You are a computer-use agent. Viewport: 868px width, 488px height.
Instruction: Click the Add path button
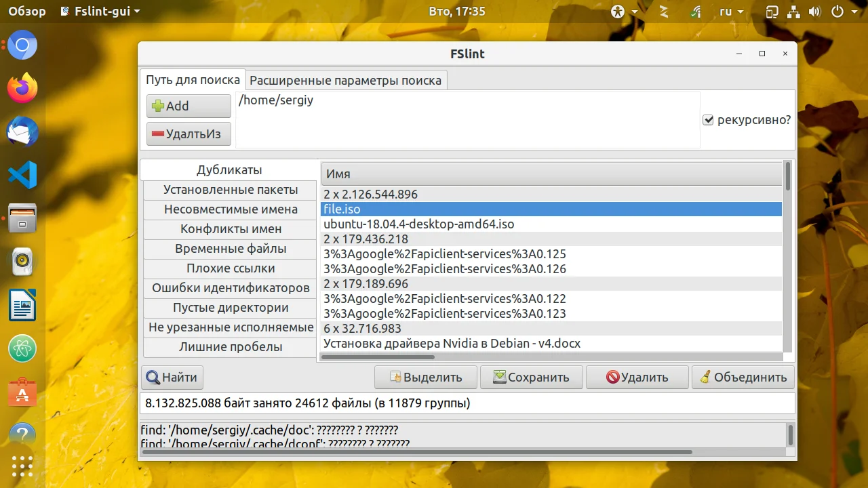coord(189,106)
